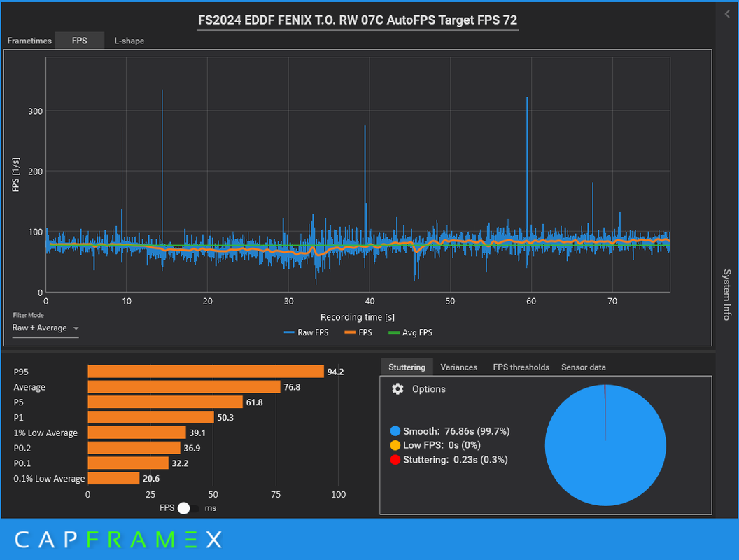Click the Recording time [s] axis label

point(357,317)
